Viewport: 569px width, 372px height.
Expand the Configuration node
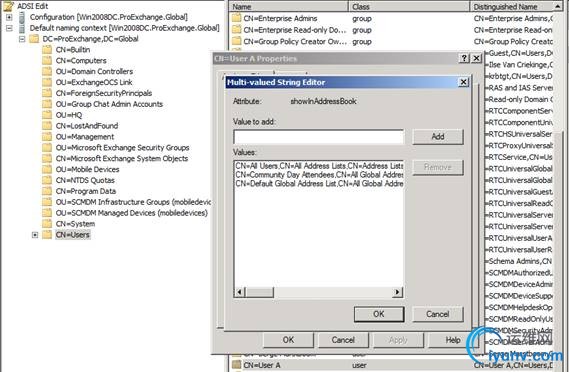(x=9, y=17)
